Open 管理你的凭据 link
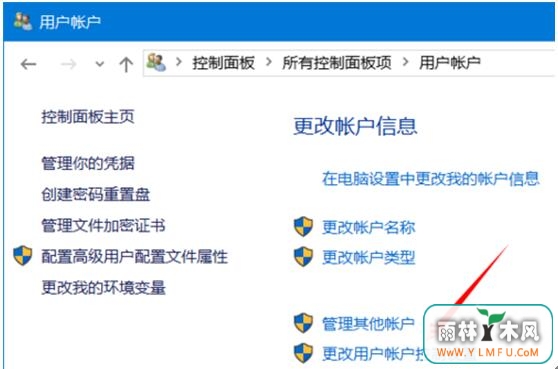Screen dimensions: 558x369 (88, 163)
